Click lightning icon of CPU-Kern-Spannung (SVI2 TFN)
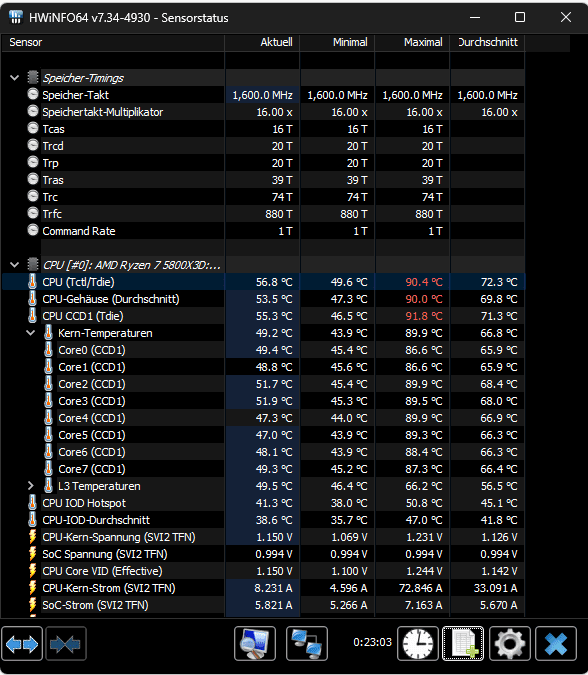Viewport: 588px width, 675px height. point(32,536)
